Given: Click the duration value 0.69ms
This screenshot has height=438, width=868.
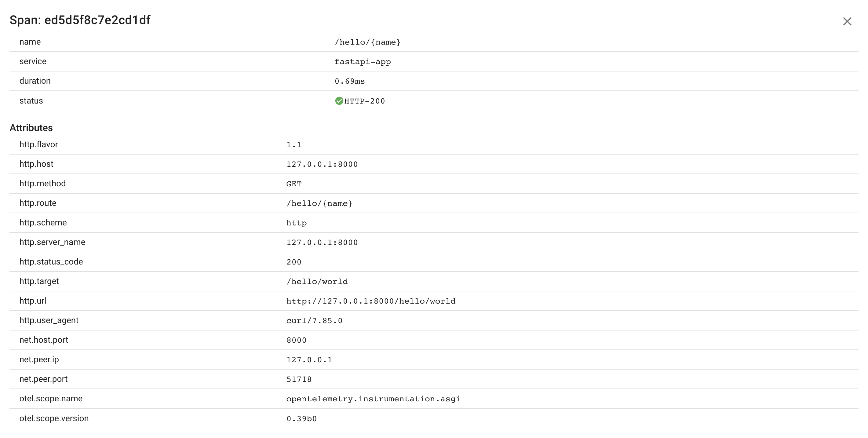Looking at the screenshot, I should click(x=349, y=81).
